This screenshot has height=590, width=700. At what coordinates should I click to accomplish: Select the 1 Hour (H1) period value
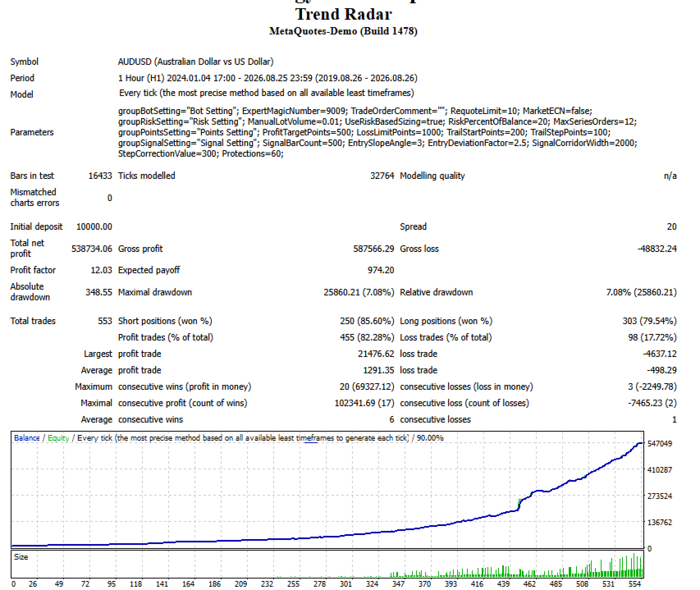268,78
